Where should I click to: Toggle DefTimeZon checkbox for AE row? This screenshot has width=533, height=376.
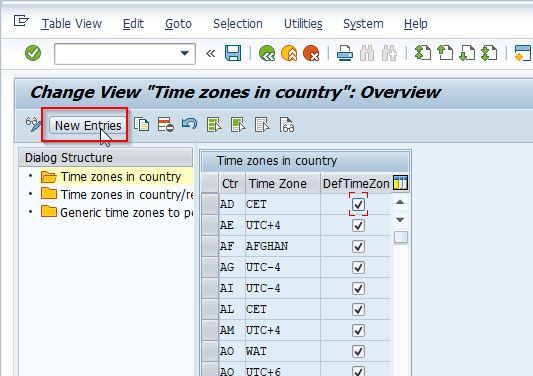(x=358, y=225)
